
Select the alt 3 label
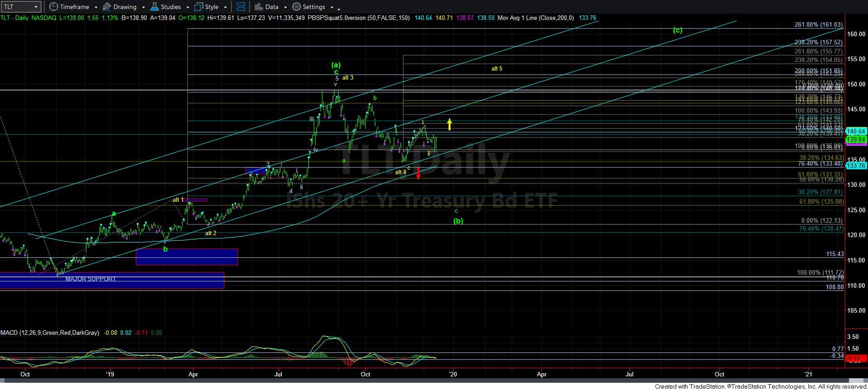coord(348,78)
